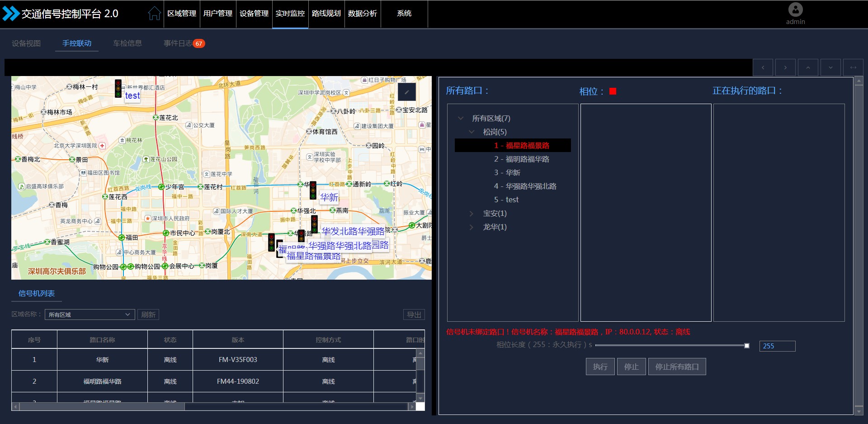Screen dimensions: 868x424
Task: Click the left arrow button above the panel
Action: 763,67
